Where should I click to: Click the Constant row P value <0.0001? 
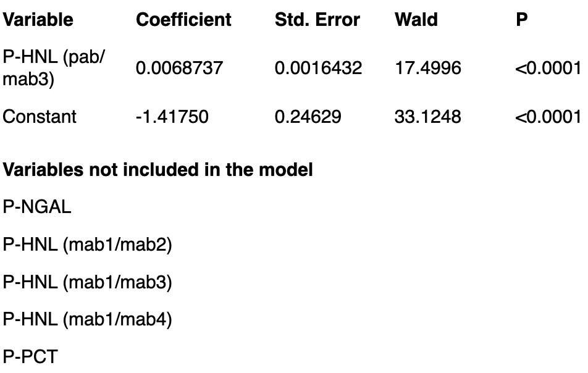click(548, 117)
